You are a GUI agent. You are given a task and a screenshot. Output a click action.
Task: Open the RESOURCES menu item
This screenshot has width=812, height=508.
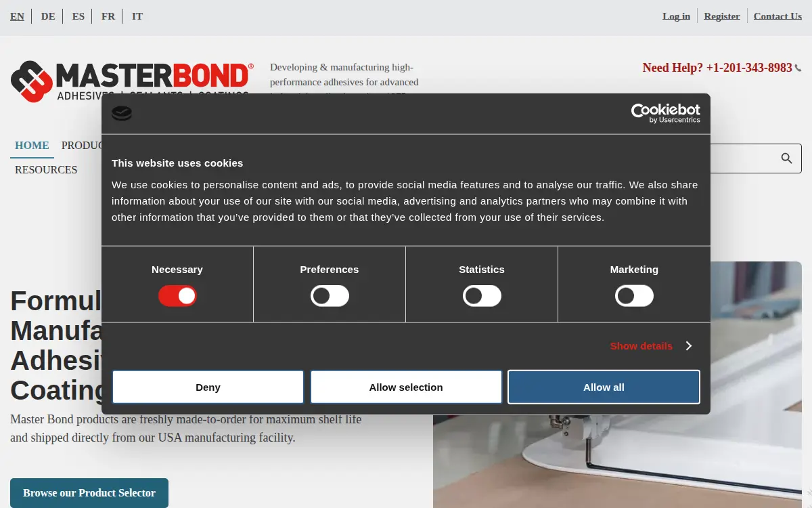(x=46, y=170)
